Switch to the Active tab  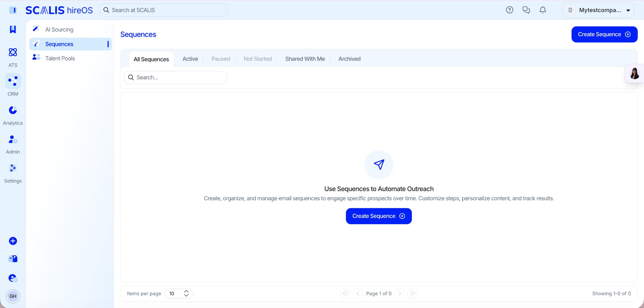(190, 59)
